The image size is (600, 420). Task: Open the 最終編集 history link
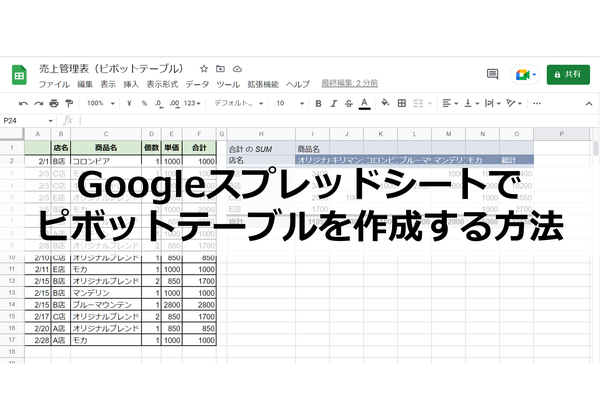click(x=349, y=83)
